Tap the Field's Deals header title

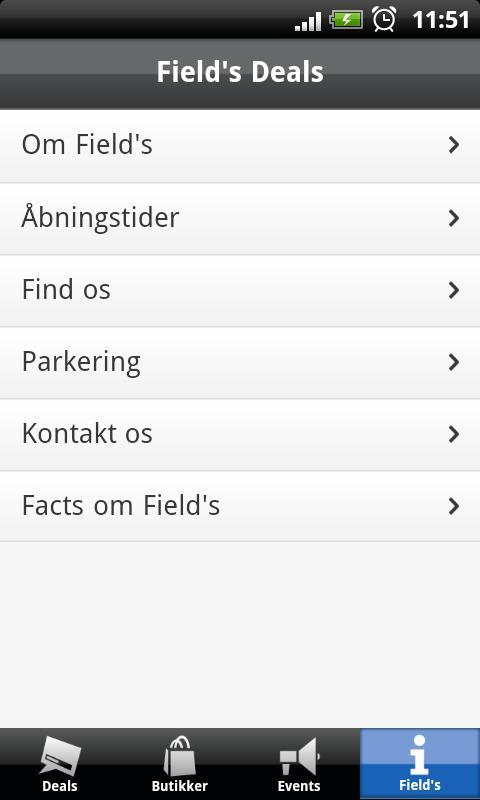240,72
